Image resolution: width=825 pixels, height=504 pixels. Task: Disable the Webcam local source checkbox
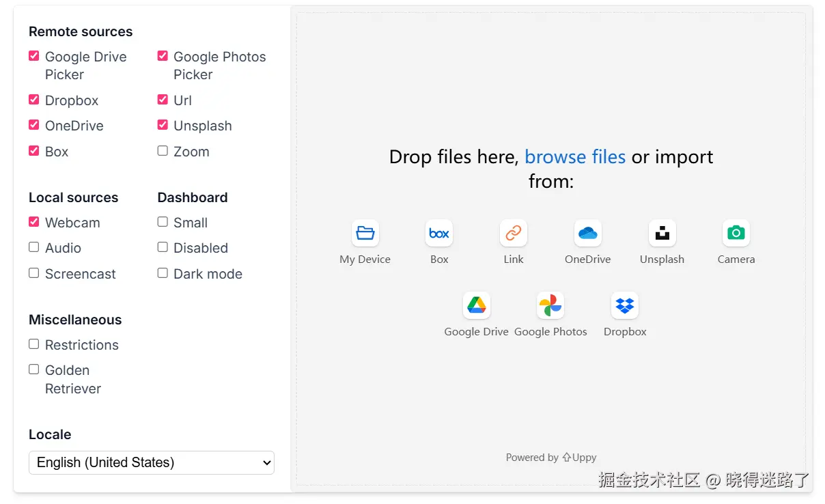33,222
